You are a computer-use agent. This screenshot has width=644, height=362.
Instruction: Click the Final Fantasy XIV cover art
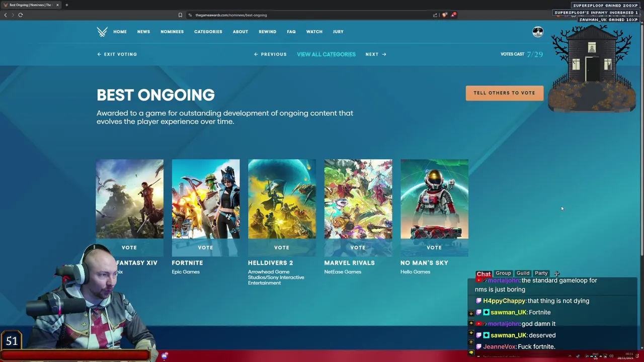coord(130,199)
